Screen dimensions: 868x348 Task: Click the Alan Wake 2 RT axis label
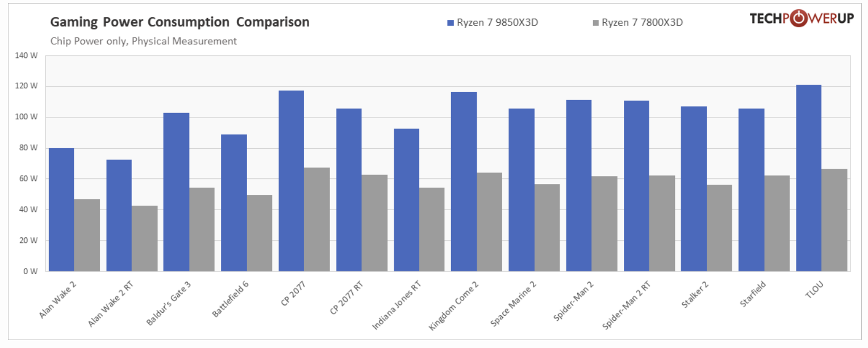point(110,304)
